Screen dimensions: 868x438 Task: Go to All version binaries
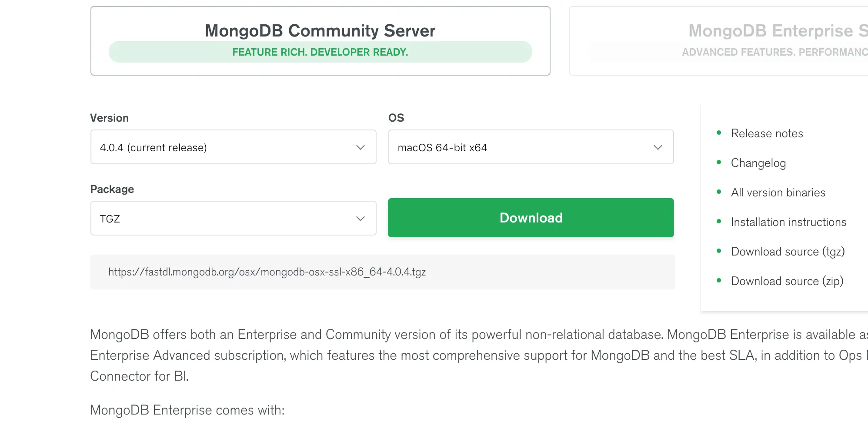[x=778, y=192]
